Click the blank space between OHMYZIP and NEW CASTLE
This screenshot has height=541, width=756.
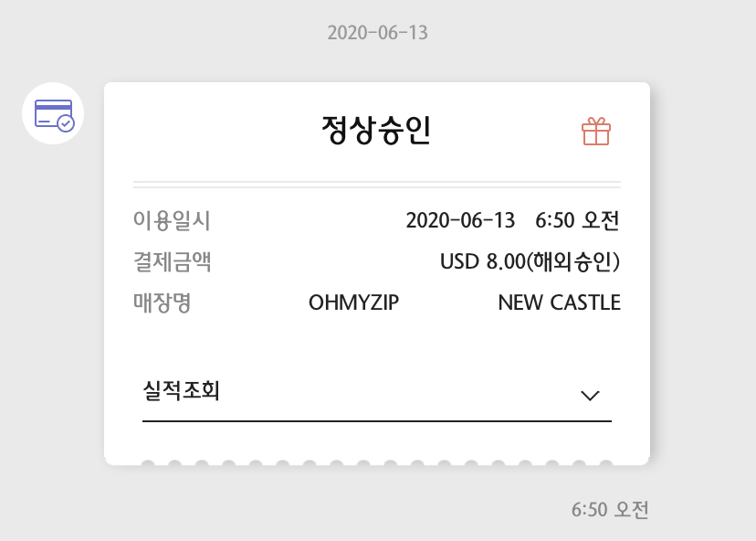click(x=448, y=302)
